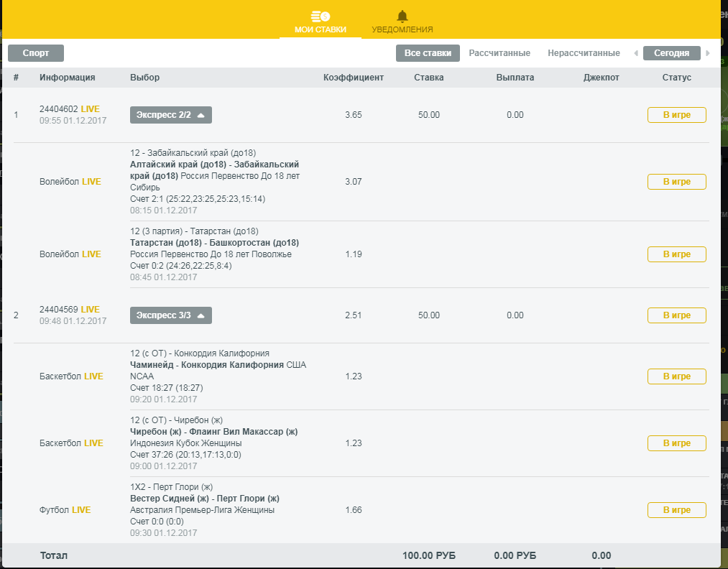Open the Чаминейд - Конкордия Калифорния match
The height and width of the screenshot is (569, 728).
(x=207, y=364)
